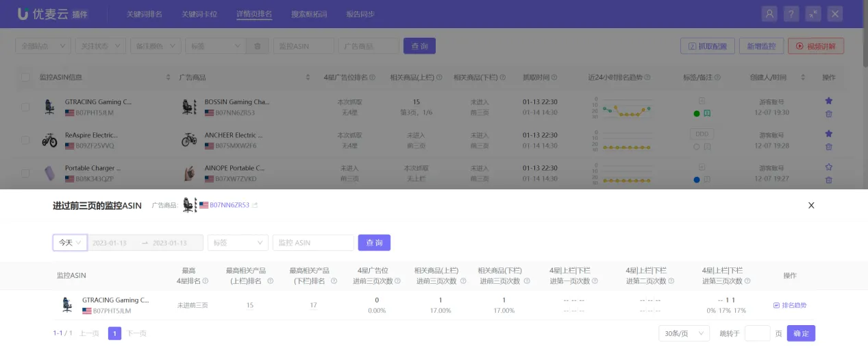Click 下一页 next page link
Screen dimensions: 868x358
point(136,333)
